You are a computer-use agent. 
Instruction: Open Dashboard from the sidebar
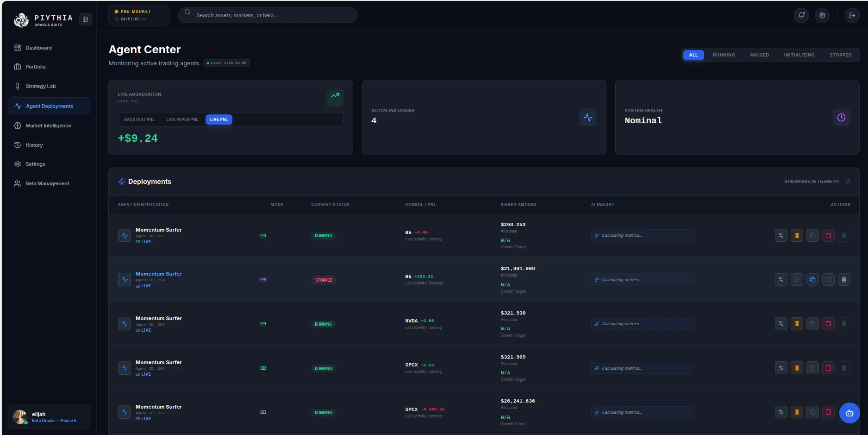(49, 48)
